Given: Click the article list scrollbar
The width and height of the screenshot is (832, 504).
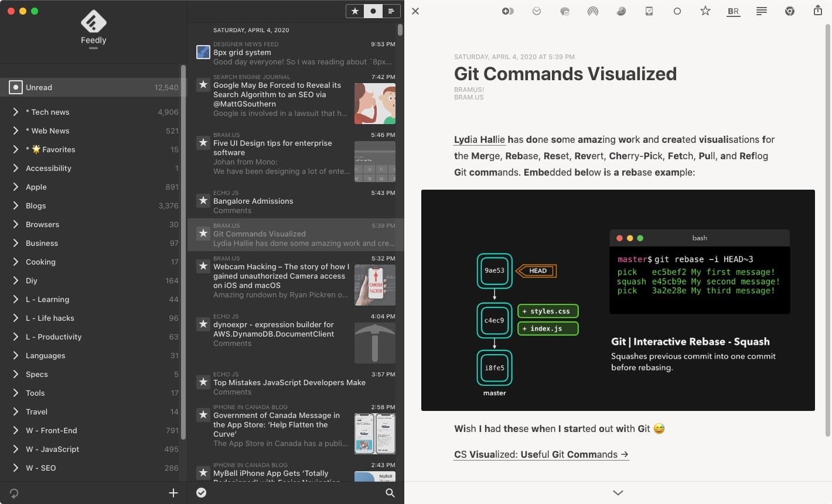Looking at the screenshot, I should 400,29.
